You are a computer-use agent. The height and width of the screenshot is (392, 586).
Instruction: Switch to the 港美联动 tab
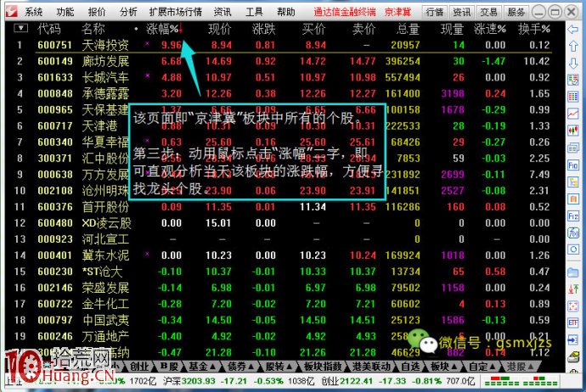371,367
